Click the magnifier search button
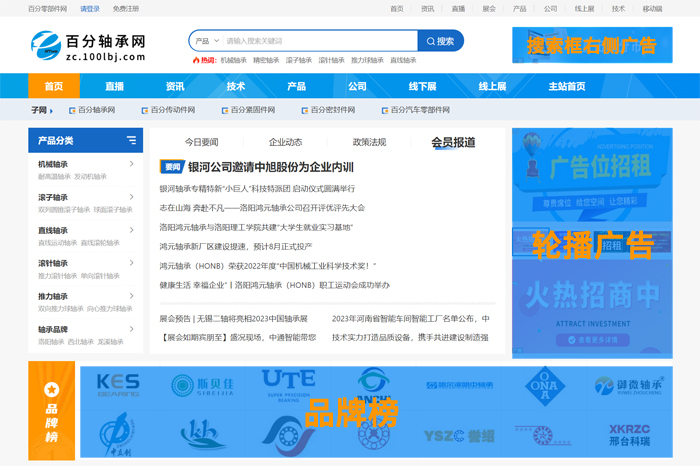The image size is (700, 466). [x=440, y=41]
